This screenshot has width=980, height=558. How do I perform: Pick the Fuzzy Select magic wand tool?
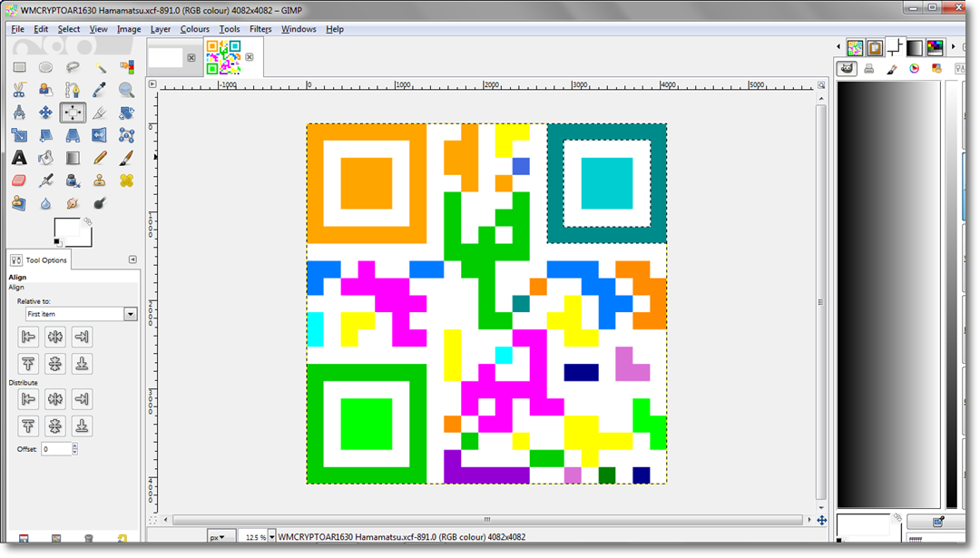pos(100,67)
